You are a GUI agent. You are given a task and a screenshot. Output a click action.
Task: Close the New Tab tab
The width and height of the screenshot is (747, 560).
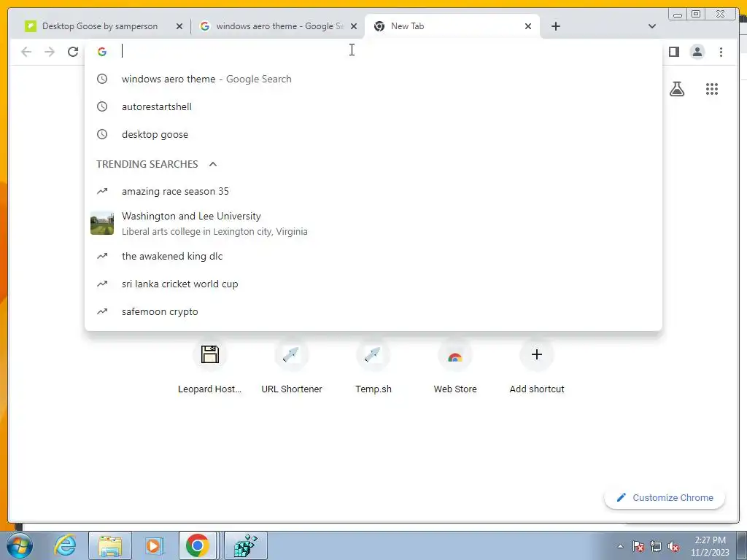click(x=528, y=26)
